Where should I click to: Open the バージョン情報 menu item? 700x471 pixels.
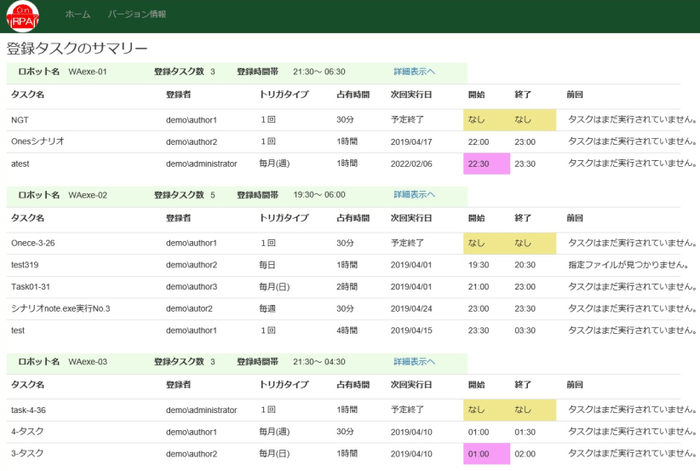(x=137, y=15)
